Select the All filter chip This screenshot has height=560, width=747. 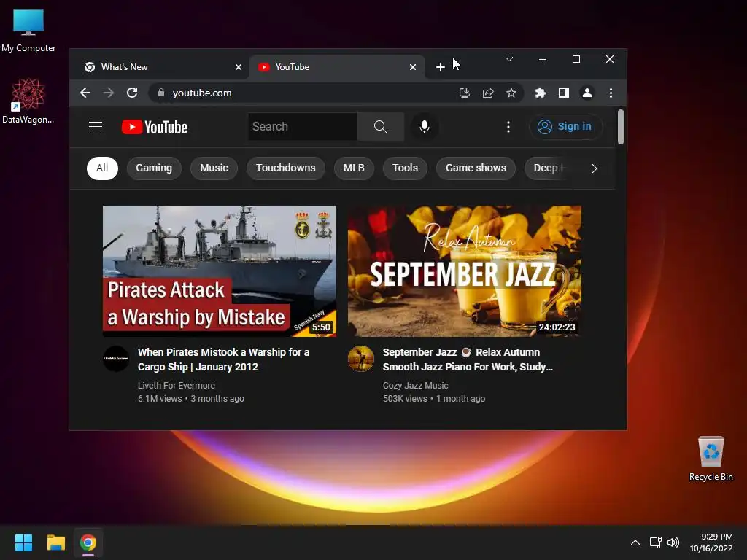coord(102,168)
